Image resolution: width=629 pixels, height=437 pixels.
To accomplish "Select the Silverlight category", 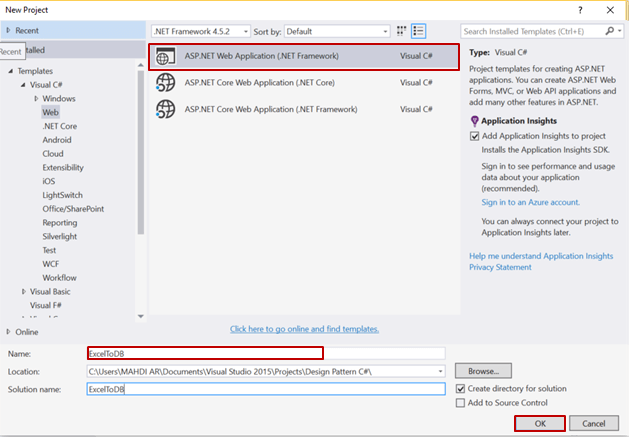I will 59,236.
